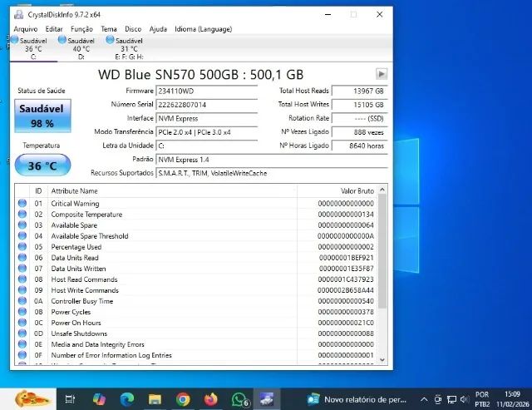Click the serial number field 222622807014

click(206, 105)
